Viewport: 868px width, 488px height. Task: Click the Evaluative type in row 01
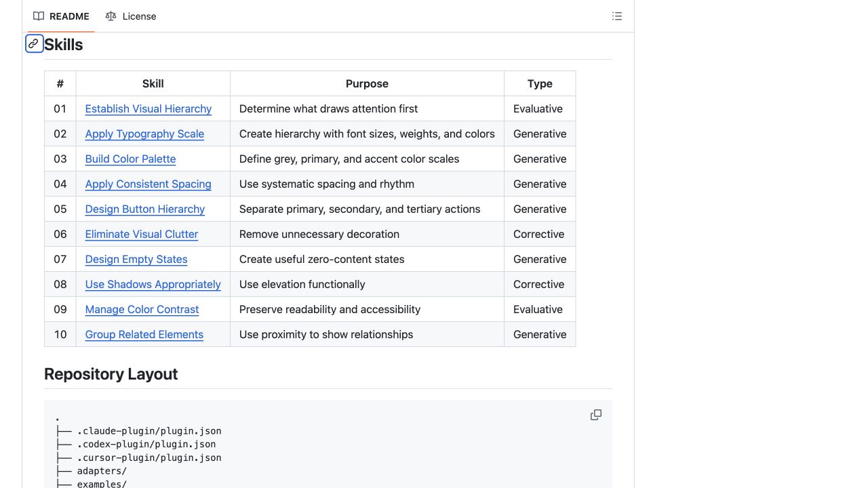click(540, 109)
